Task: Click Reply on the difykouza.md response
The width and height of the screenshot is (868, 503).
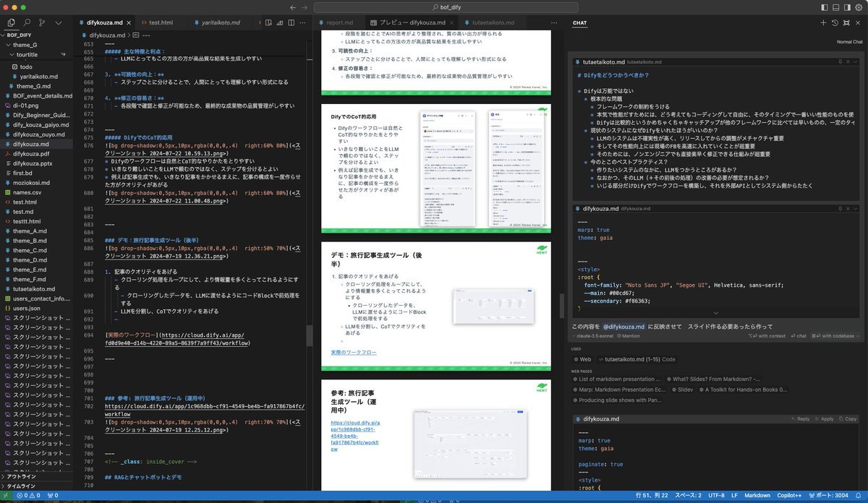Action: tap(800, 419)
